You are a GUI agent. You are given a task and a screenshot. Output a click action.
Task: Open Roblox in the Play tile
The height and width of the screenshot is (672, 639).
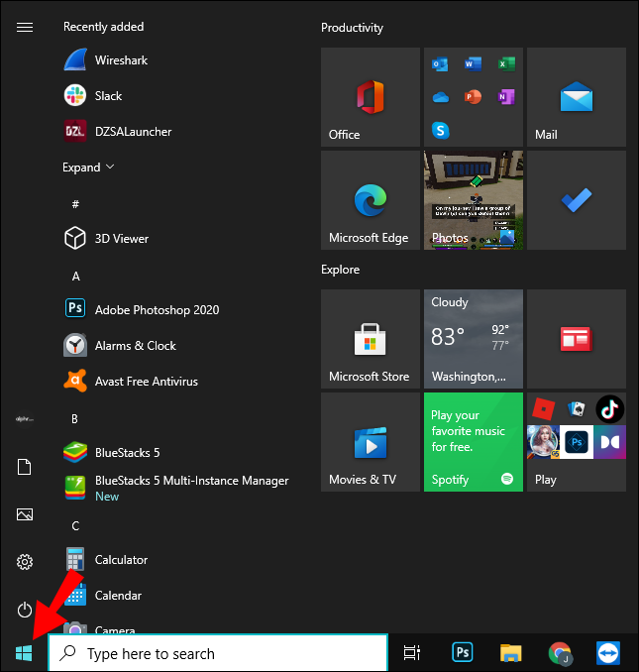point(543,409)
